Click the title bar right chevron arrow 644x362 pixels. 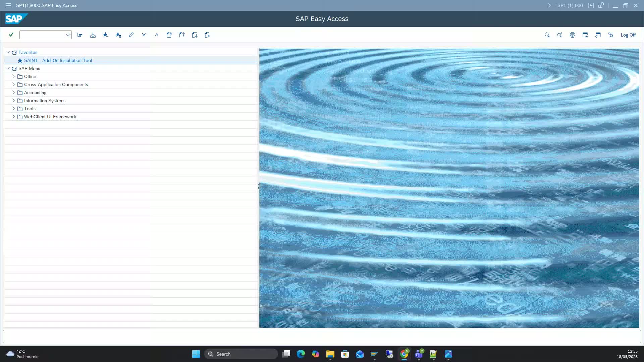[x=549, y=5]
